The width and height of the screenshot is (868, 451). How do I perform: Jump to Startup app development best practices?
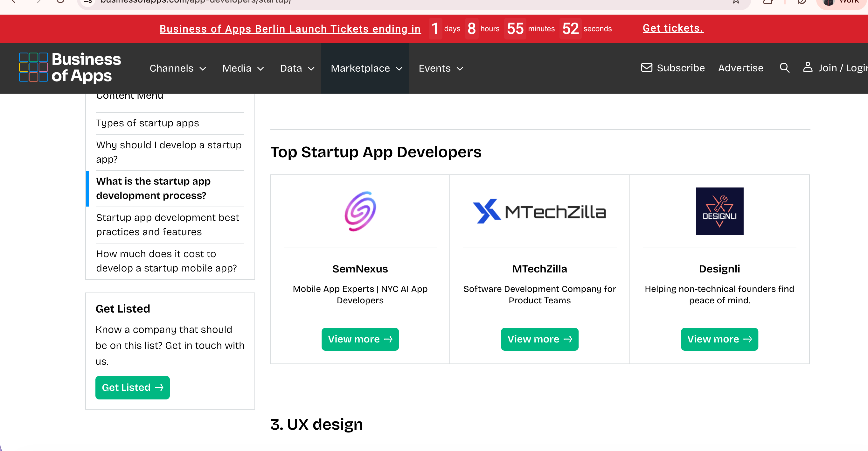168,225
